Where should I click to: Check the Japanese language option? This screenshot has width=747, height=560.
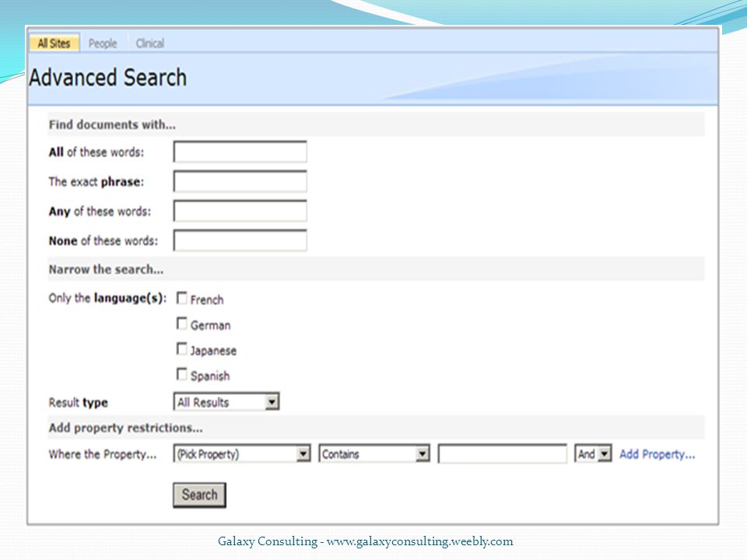point(181,349)
